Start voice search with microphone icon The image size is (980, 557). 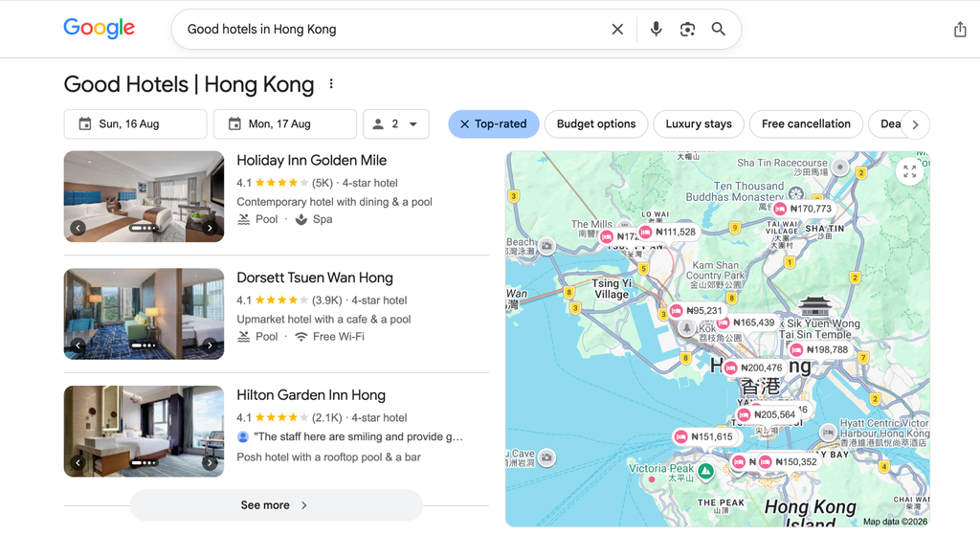tap(656, 30)
